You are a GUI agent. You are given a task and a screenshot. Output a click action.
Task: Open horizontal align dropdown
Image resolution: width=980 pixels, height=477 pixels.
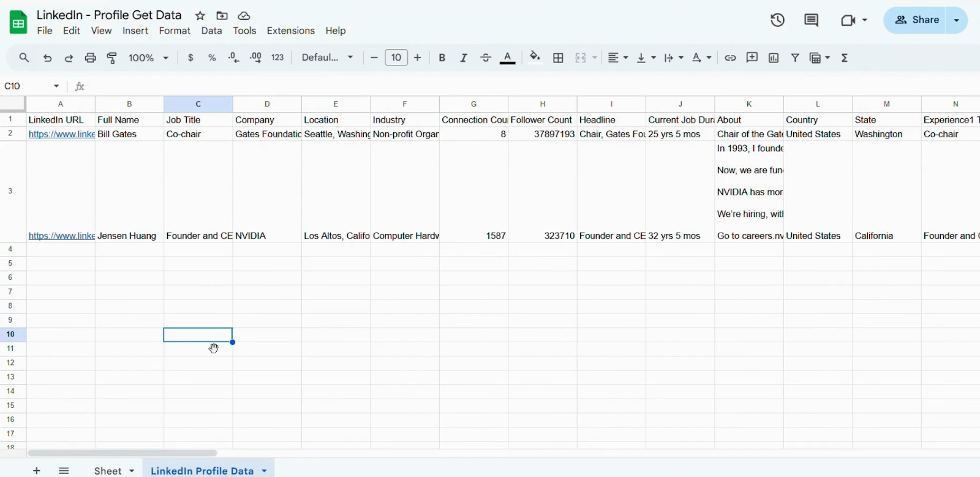617,58
